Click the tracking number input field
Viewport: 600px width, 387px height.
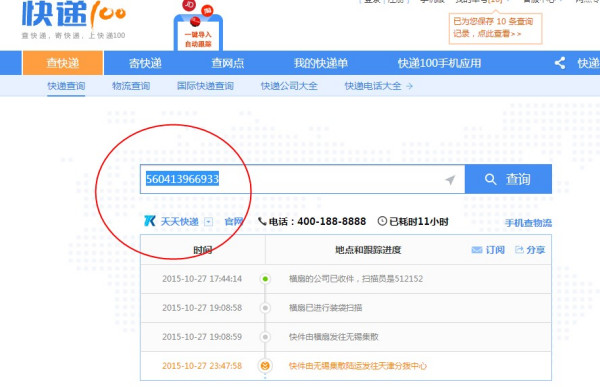[302, 179]
